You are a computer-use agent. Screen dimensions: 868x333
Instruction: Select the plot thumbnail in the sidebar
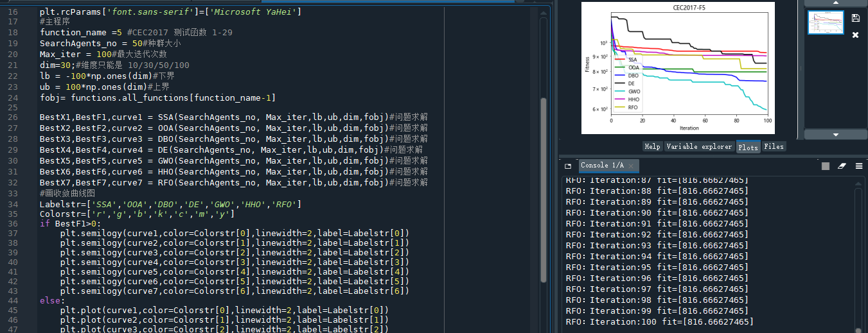(826, 22)
